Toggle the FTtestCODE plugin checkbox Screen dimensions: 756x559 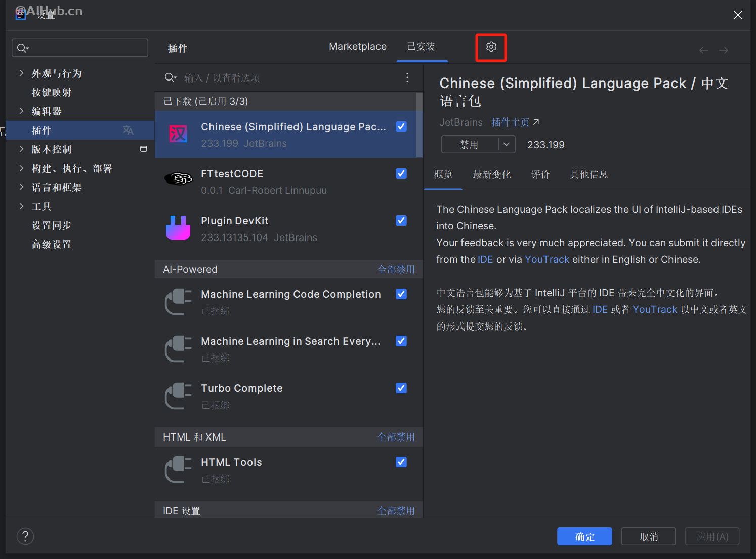point(401,174)
